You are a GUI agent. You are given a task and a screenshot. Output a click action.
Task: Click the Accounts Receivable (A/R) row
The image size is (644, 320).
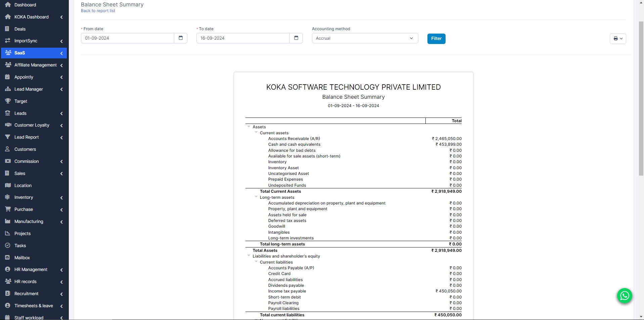pos(354,138)
